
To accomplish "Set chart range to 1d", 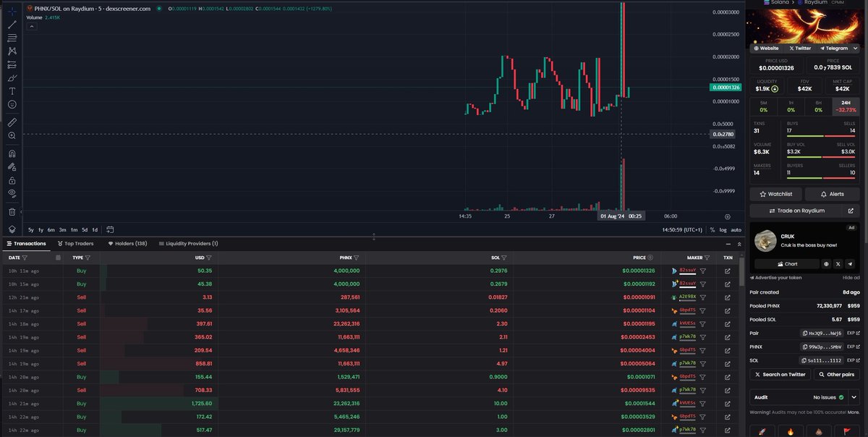I will pyautogui.click(x=94, y=229).
